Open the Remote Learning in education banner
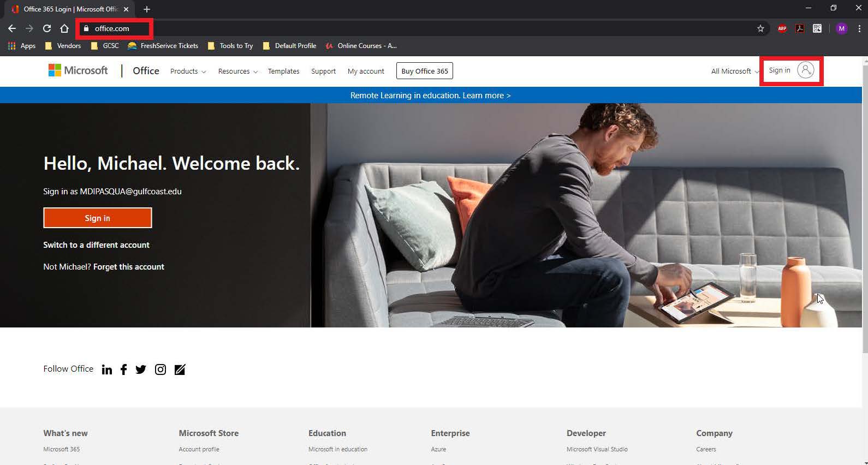Viewport: 868px width, 465px height. point(431,96)
